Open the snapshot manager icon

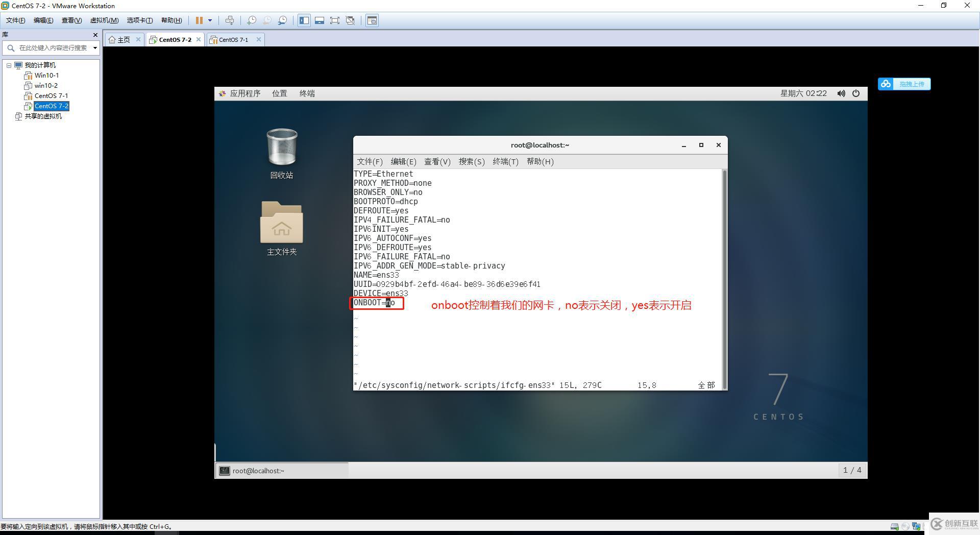[282, 20]
